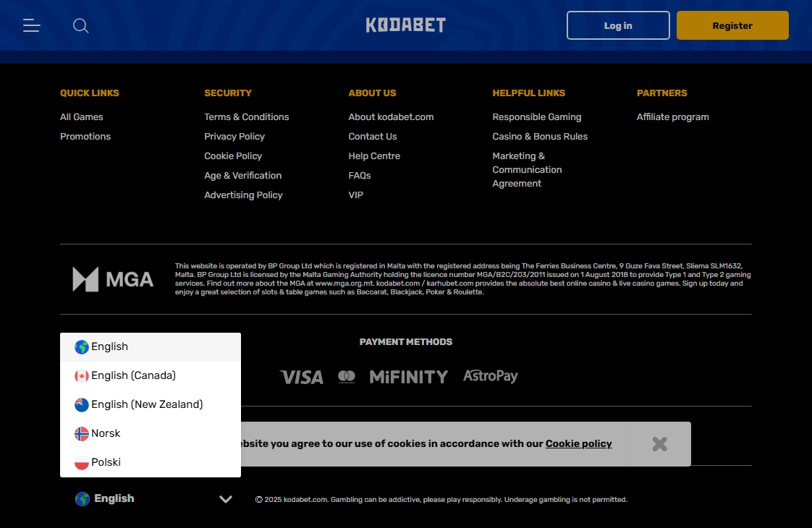The height and width of the screenshot is (528, 812).
Task: Click the 2025 kodabet.com copyright notice
Action: pos(441,500)
